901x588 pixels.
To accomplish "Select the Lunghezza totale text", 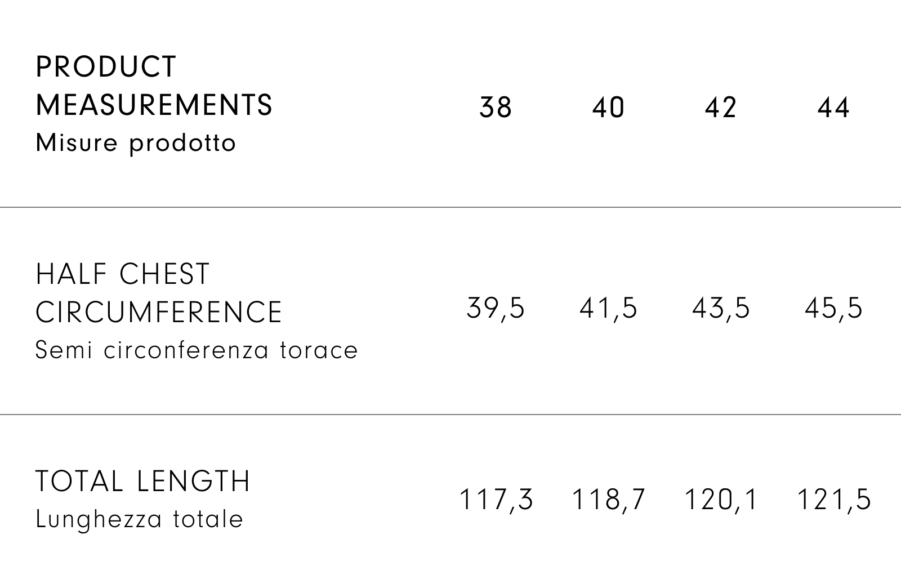I will point(139,519).
